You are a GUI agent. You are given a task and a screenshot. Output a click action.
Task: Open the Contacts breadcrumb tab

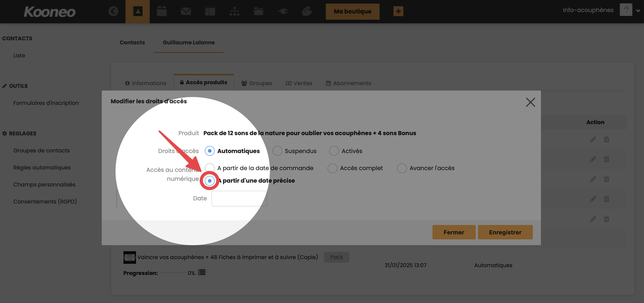click(132, 43)
